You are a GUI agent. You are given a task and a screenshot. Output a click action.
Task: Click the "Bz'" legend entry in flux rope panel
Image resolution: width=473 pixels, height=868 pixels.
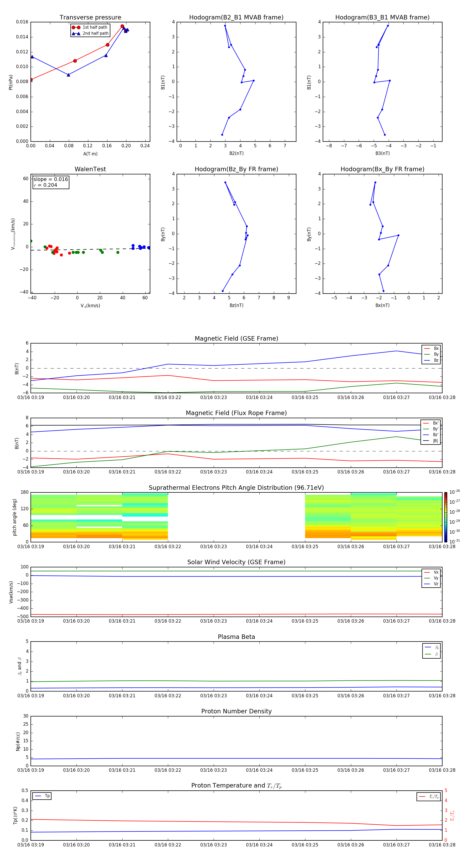[x=431, y=435]
